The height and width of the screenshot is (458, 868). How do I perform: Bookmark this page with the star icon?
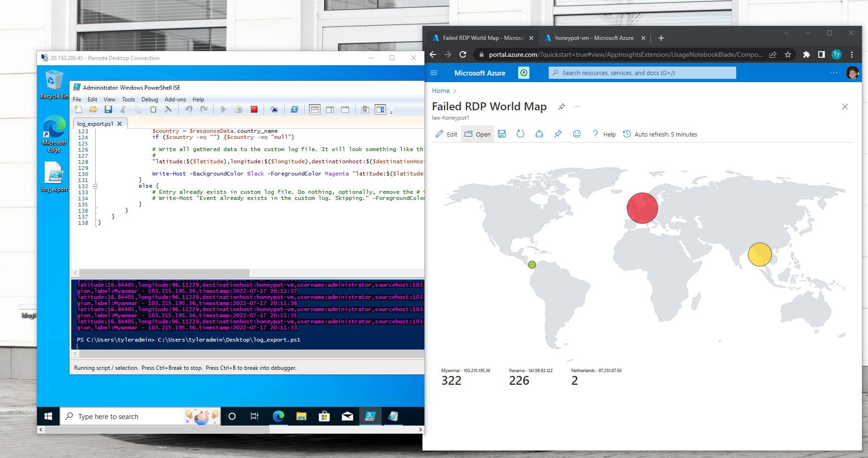[788, 54]
